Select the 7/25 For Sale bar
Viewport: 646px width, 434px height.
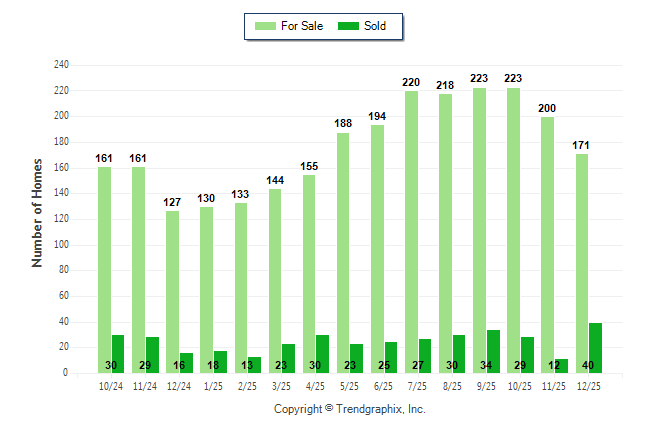pyautogui.click(x=412, y=232)
